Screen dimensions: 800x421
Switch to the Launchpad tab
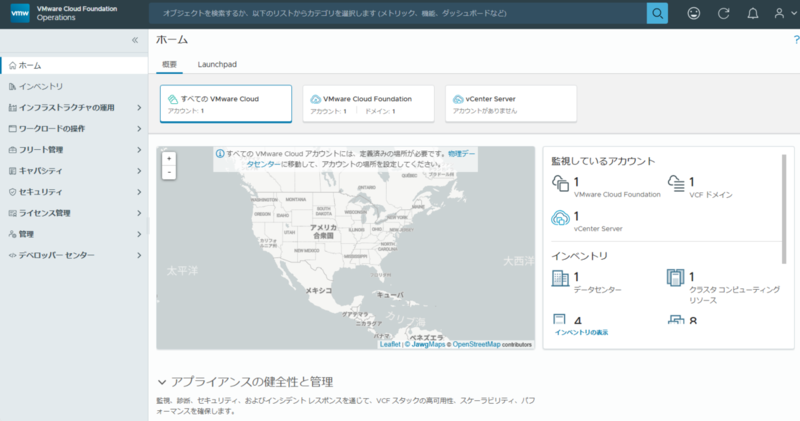(x=217, y=64)
